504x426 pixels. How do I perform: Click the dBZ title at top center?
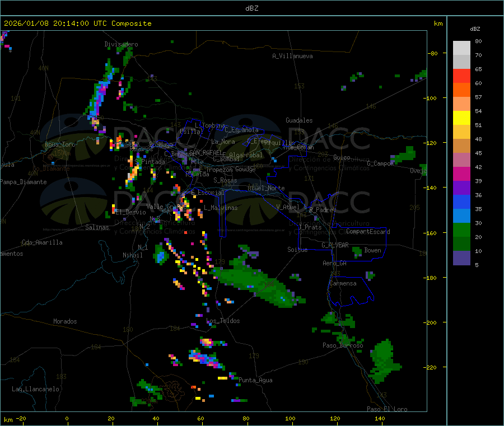[251, 8]
